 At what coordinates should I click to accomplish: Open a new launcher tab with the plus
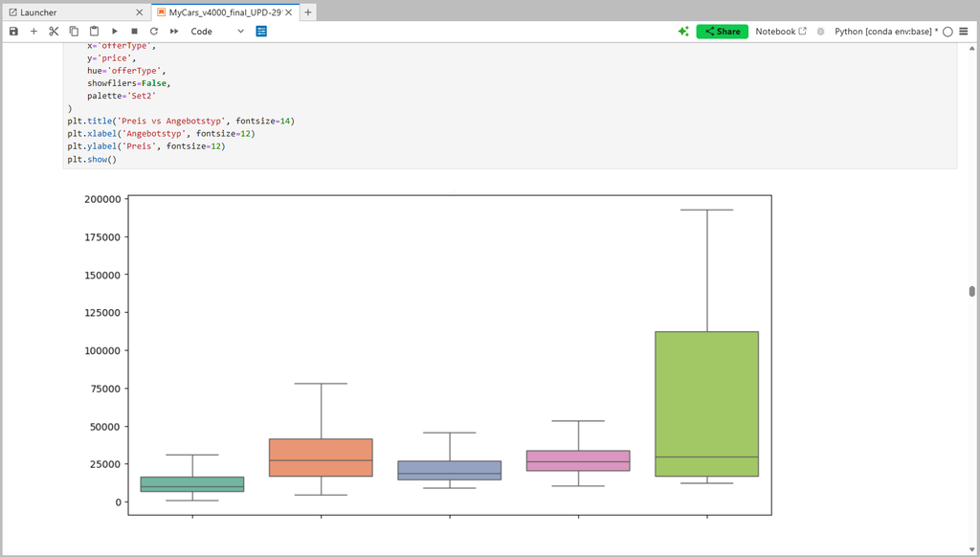308,12
